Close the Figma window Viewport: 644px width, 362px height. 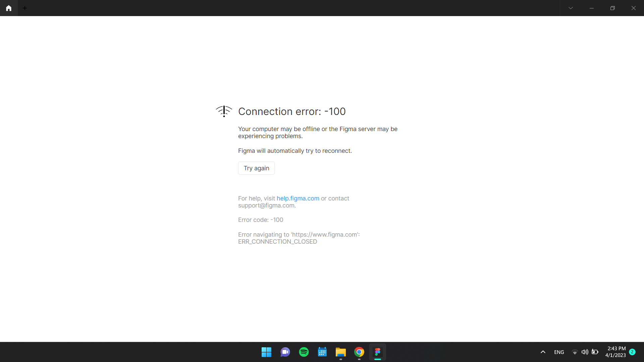634,8
